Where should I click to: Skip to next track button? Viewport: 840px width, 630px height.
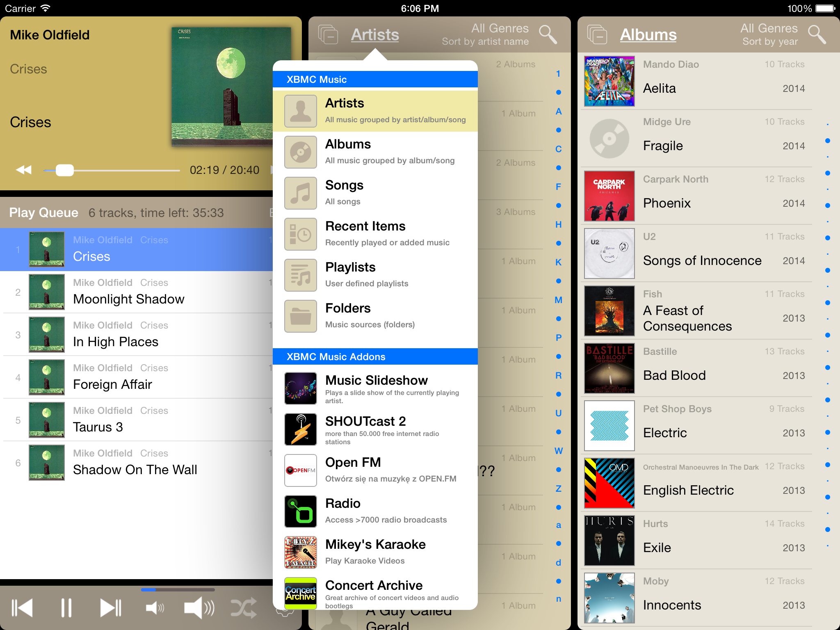tap(111, 607)
